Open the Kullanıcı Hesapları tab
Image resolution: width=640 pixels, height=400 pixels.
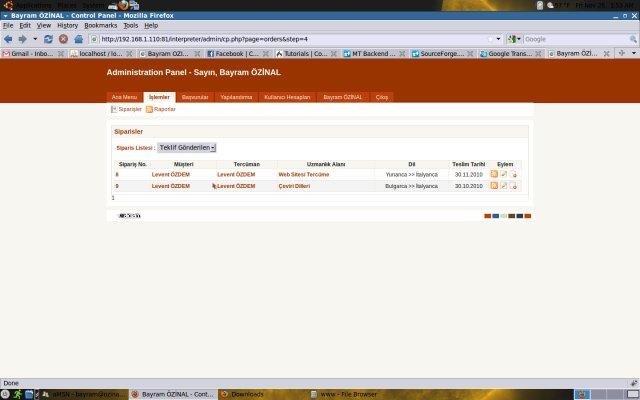point(287,97)
